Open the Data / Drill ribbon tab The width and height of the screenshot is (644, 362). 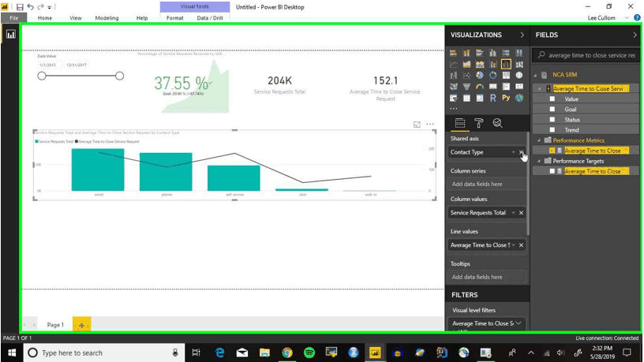[210, 17]
